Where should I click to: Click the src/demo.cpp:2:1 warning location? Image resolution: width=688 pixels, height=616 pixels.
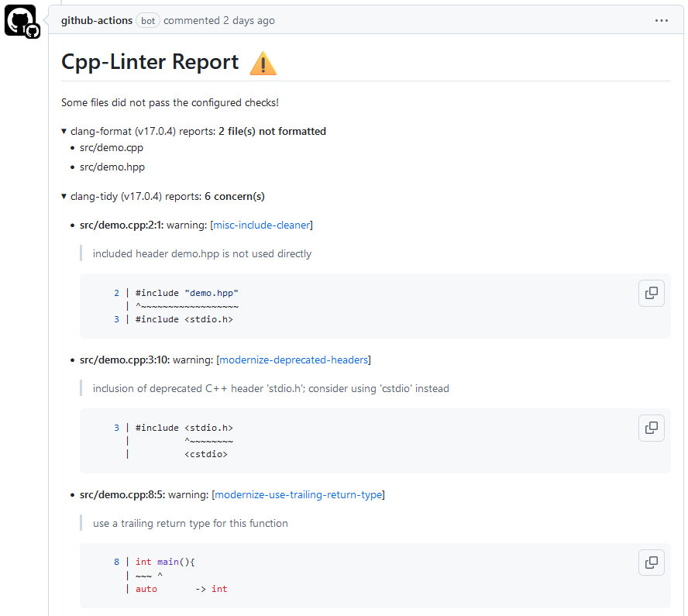(x=122, y=225)
